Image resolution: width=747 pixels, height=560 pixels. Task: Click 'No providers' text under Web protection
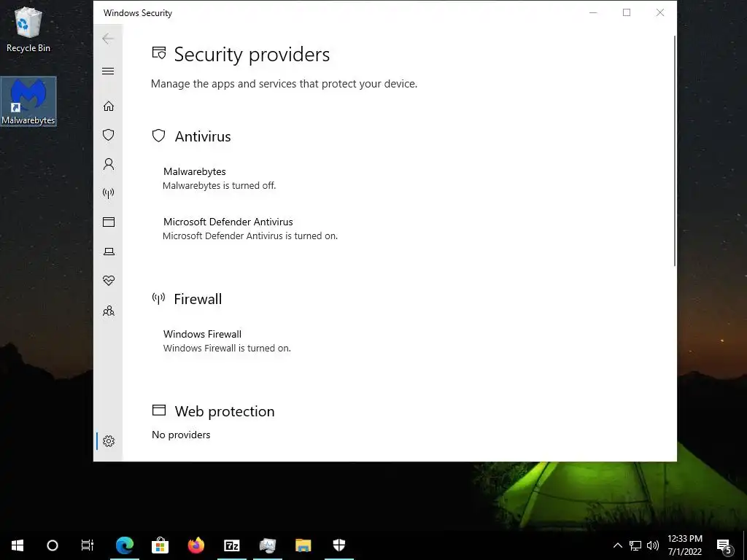(181, 435)
